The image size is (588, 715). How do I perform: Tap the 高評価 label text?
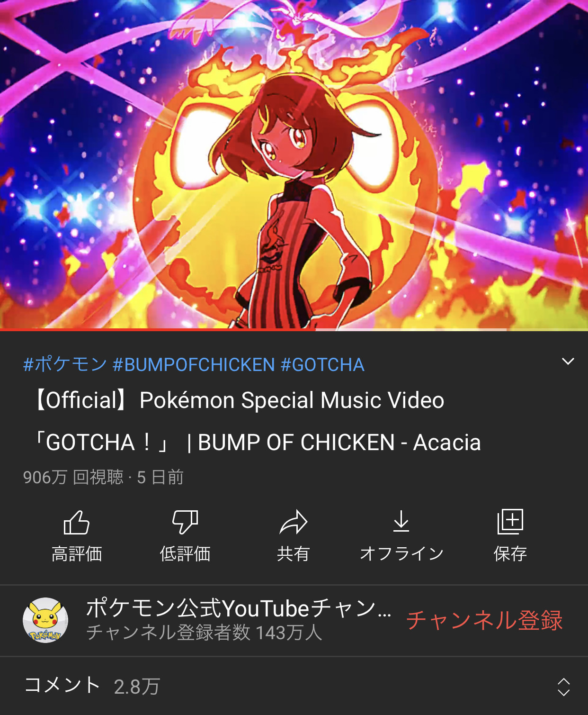coord(77,553)
